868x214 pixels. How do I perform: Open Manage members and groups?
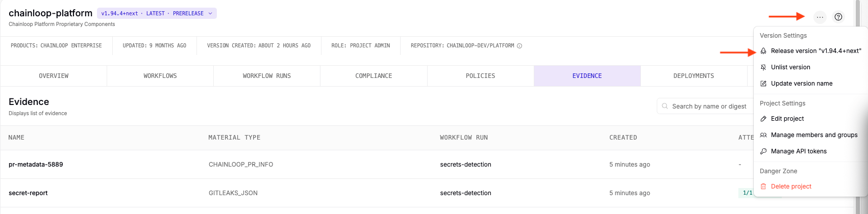click(810, 135)
